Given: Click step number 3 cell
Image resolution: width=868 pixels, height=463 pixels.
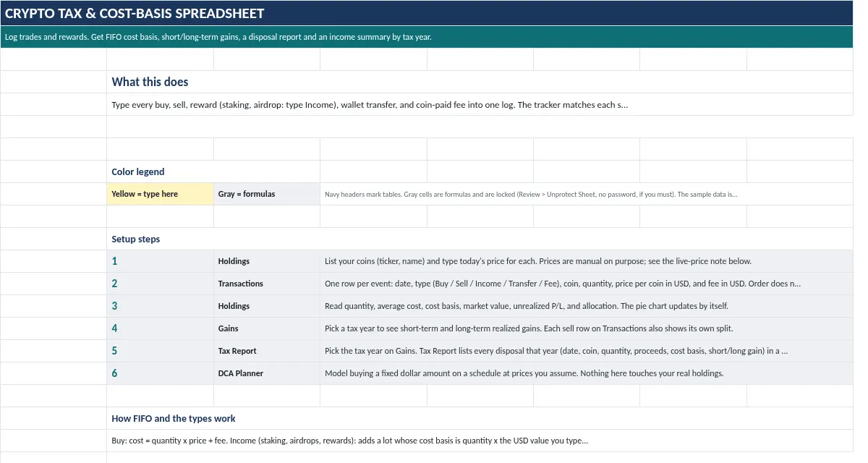Looking at the screenshot, I should tap(160, 306).
